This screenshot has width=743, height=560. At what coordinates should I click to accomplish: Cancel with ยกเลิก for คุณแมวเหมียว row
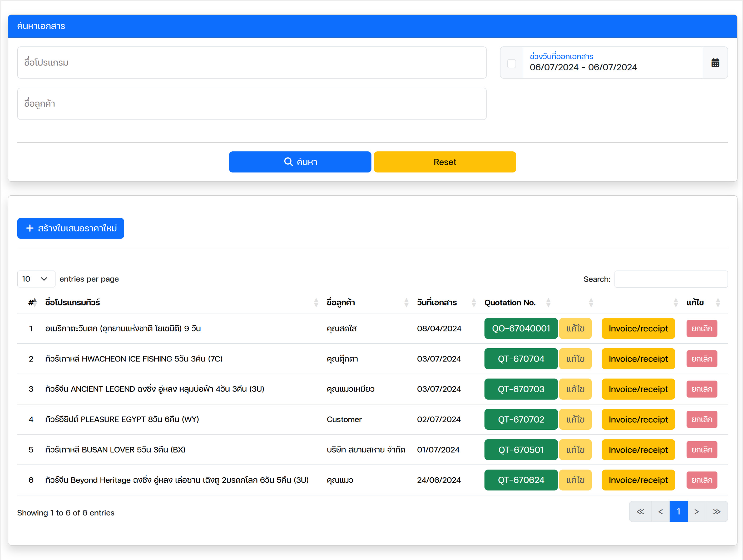point(702,389)
